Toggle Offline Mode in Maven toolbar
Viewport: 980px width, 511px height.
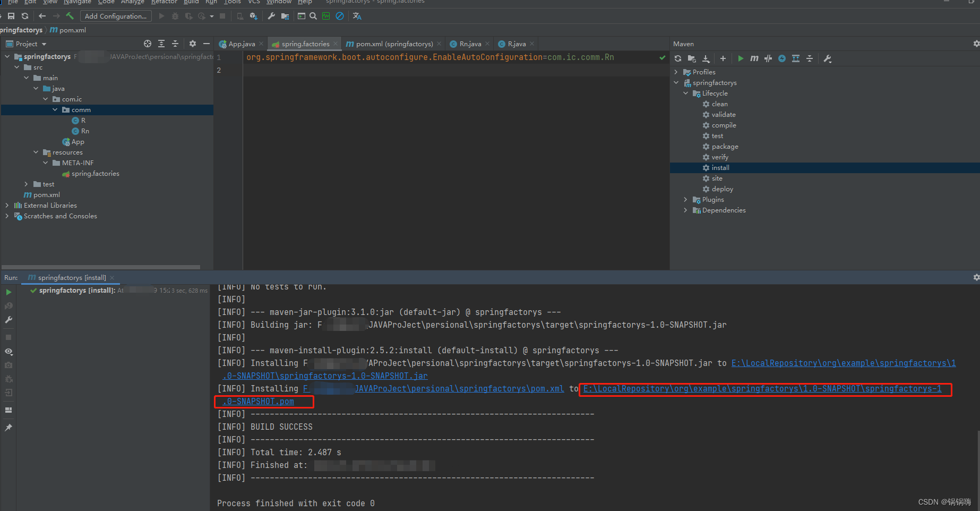point(768,58)
